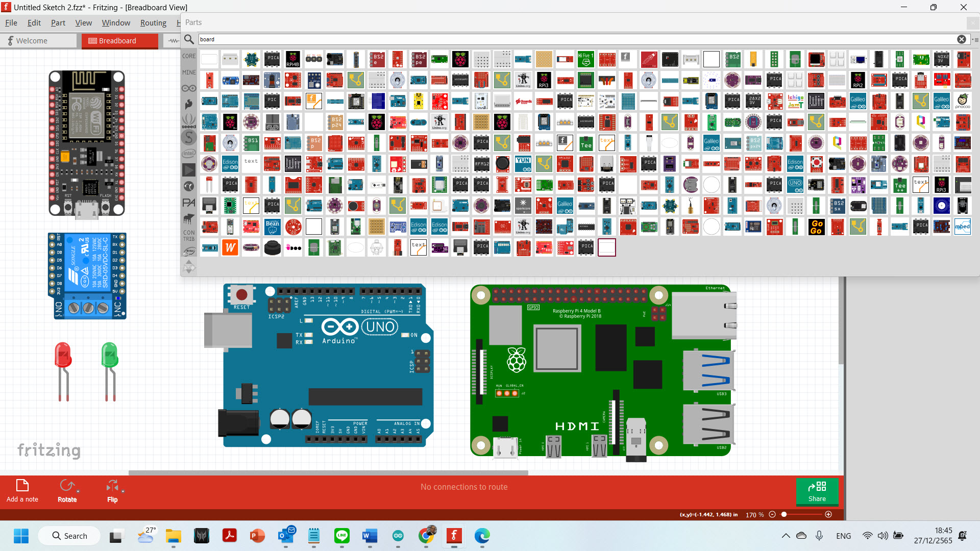
Task: Open the Part menu
Action: click(58, 22)
